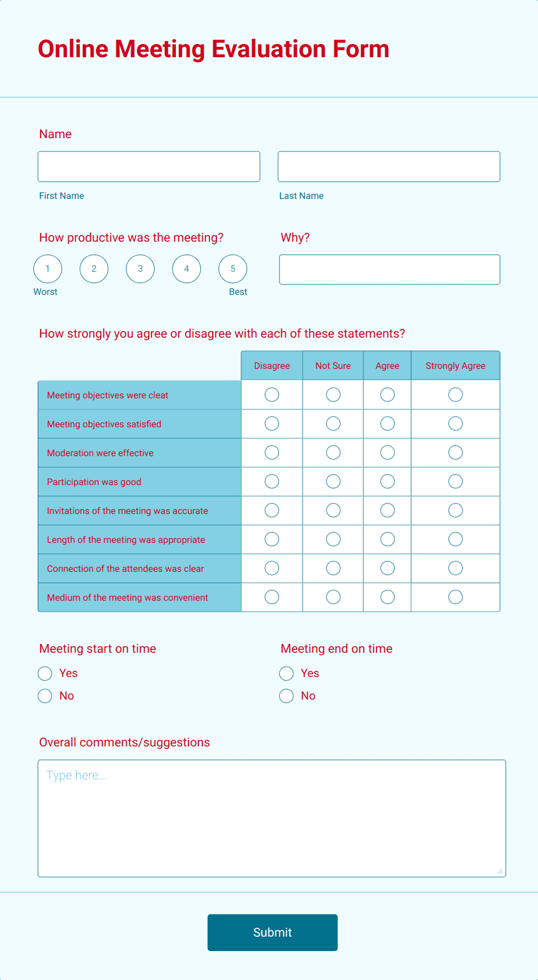Mark Agree for 'Invitations of the meeting was accurate'
This screenshot has height=980, width=538.
387,510
